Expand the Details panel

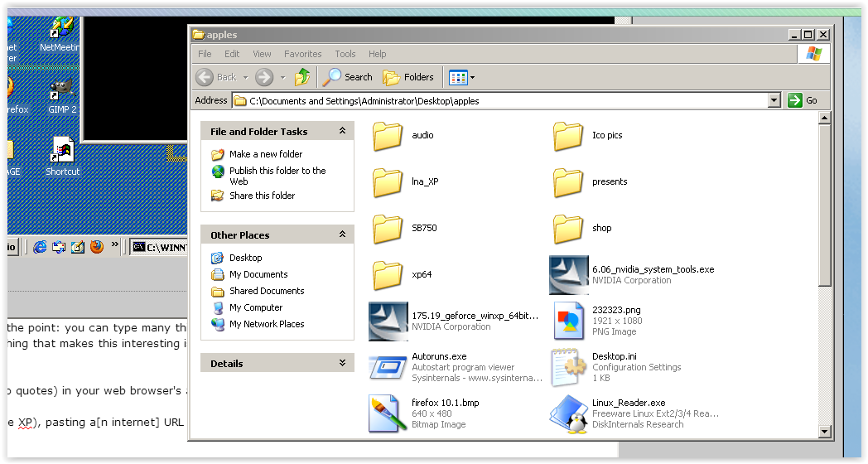point(342,363)
